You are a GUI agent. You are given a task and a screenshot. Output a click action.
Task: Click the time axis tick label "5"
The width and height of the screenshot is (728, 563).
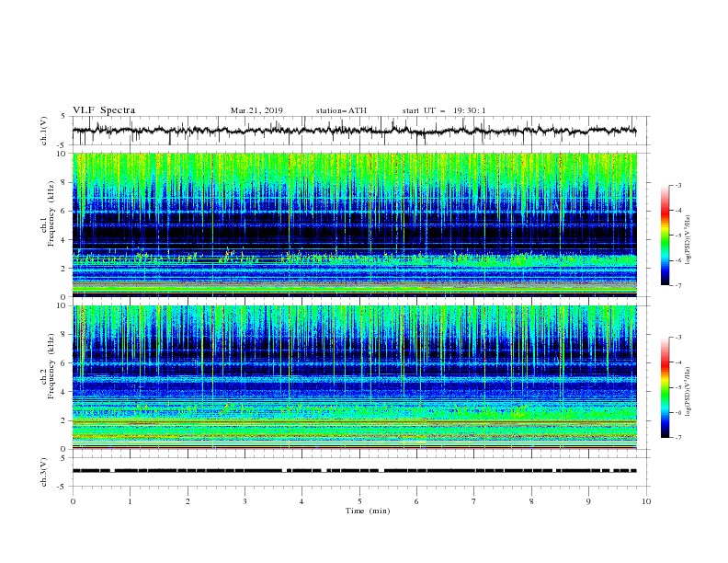359,501
